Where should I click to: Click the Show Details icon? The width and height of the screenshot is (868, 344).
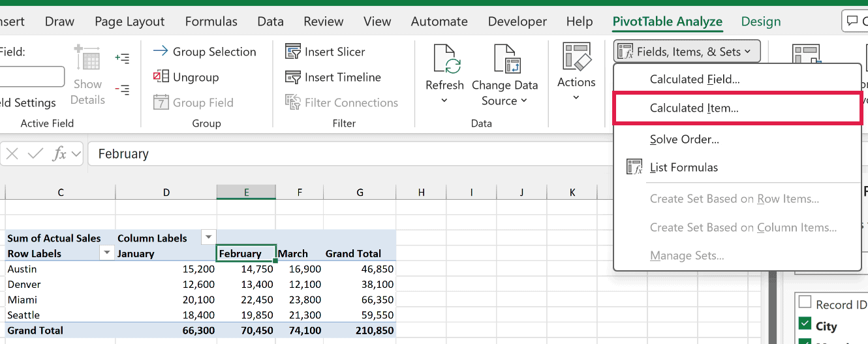[x=87, y=59]
